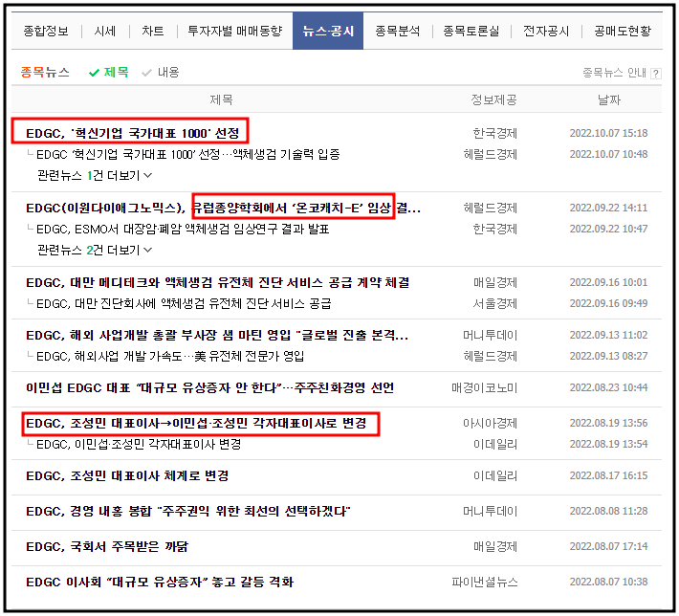Open the 공매도현황 tab

point(623,31)
